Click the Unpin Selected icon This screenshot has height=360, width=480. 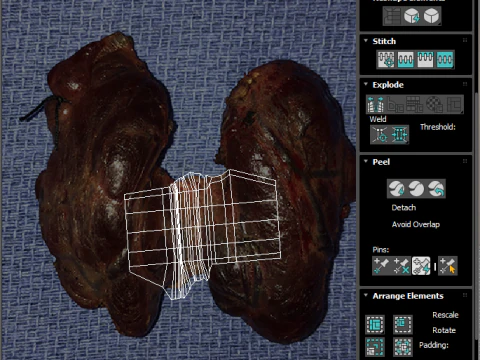(x=401, y=266)
